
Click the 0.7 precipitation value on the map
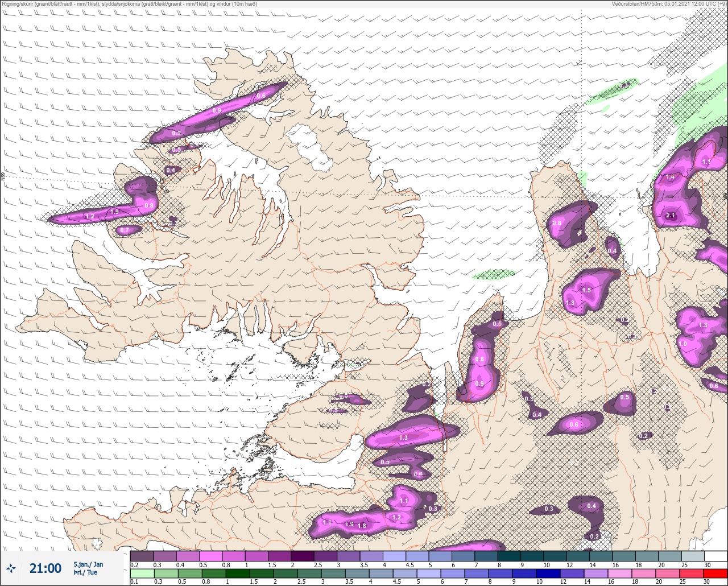pos(125,230)
